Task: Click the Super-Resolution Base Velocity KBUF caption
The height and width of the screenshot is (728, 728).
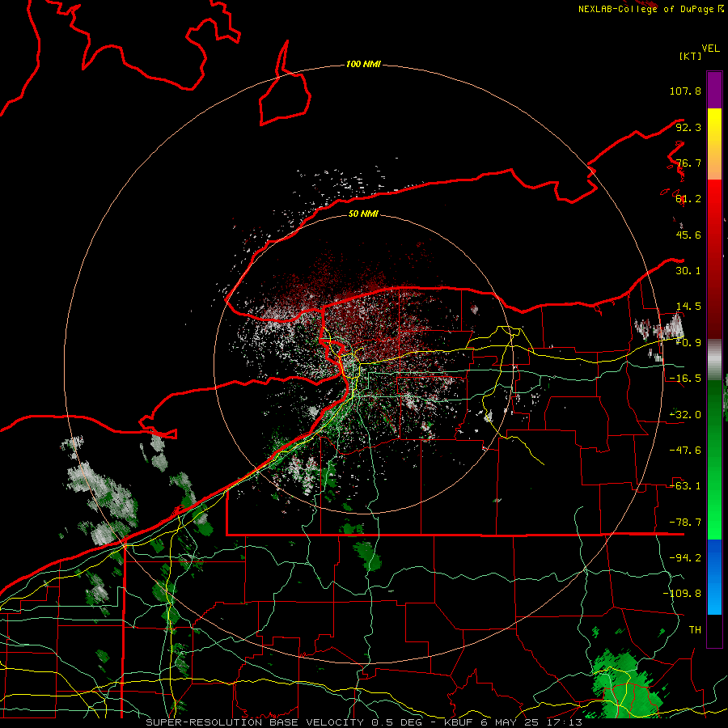Action: [364, 722]
